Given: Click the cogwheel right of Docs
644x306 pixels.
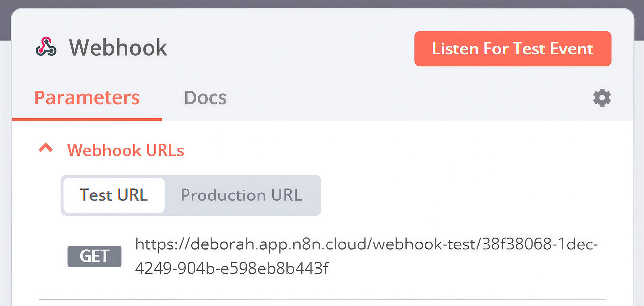Looking at the screenshot, I should click(602, 98).
